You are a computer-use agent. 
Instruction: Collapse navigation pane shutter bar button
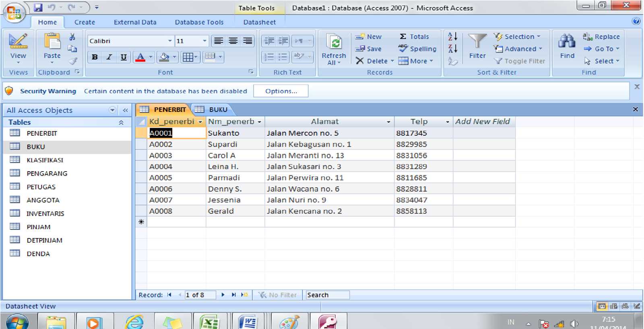pyautogui.click(x=125, y=110)
